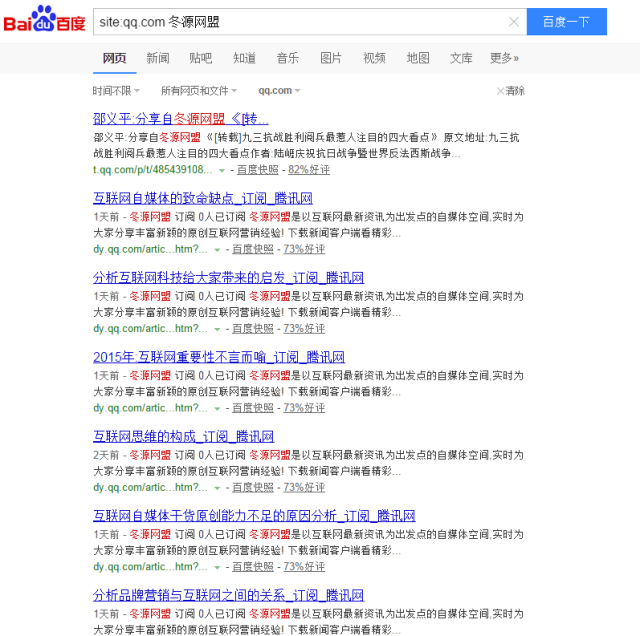Go to the 地图 tab
The image size is (640, 636).
[x=418, y=58]
